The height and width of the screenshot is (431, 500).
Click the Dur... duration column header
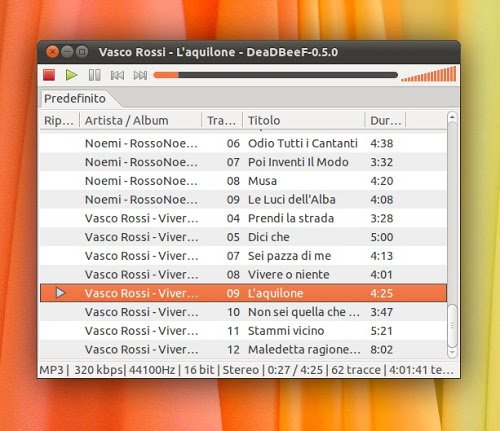click(x=386, y=120)
